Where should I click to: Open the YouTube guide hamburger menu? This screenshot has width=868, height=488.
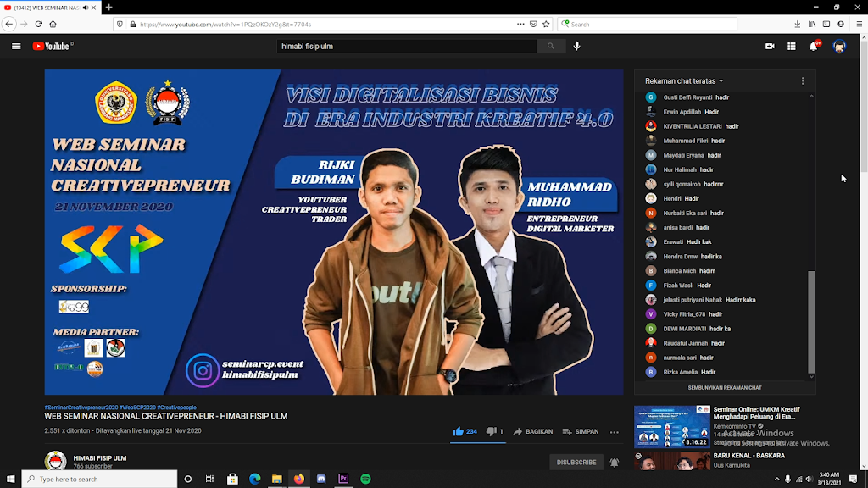pos(16,47)
